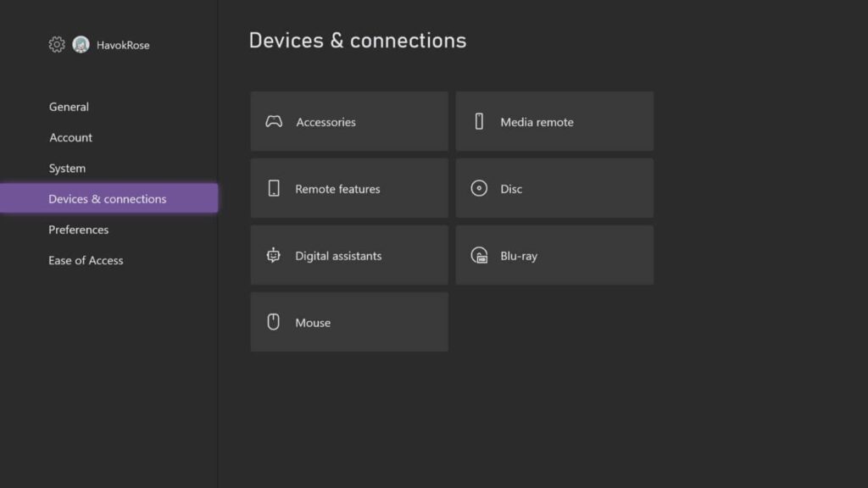Switch to the General settings section
Viewport: 868px width, 488px height.
[69, 107]
